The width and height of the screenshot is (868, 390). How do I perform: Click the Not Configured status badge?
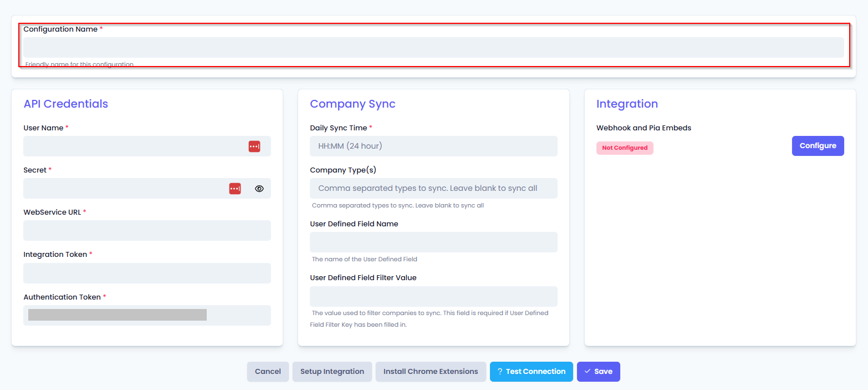point(625,148)
